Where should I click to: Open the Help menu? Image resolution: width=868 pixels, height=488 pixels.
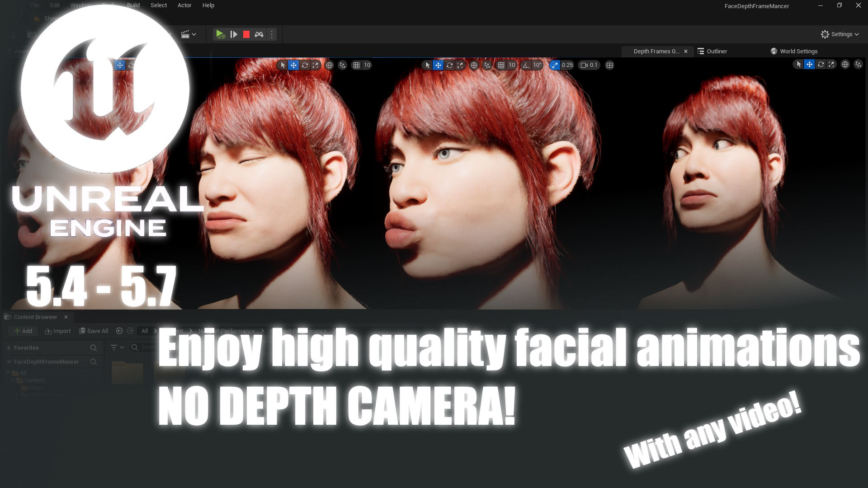pos(208,5)
